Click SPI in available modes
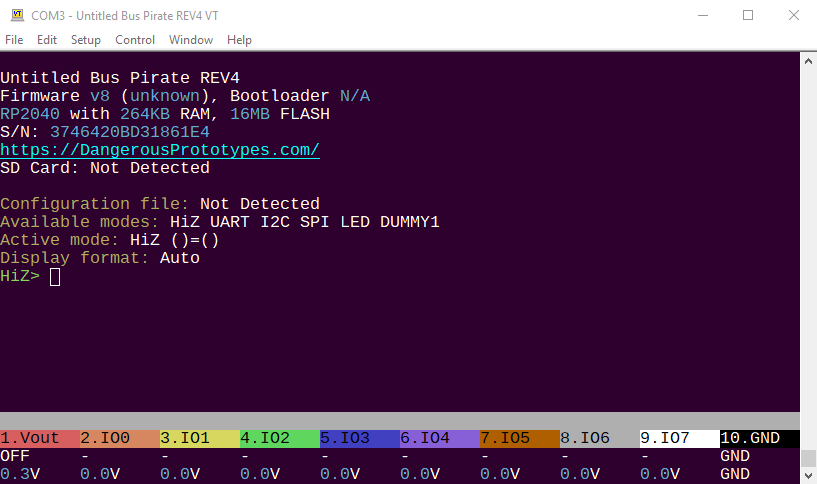This screenshot has width=817, height=484. pos(315,222)
